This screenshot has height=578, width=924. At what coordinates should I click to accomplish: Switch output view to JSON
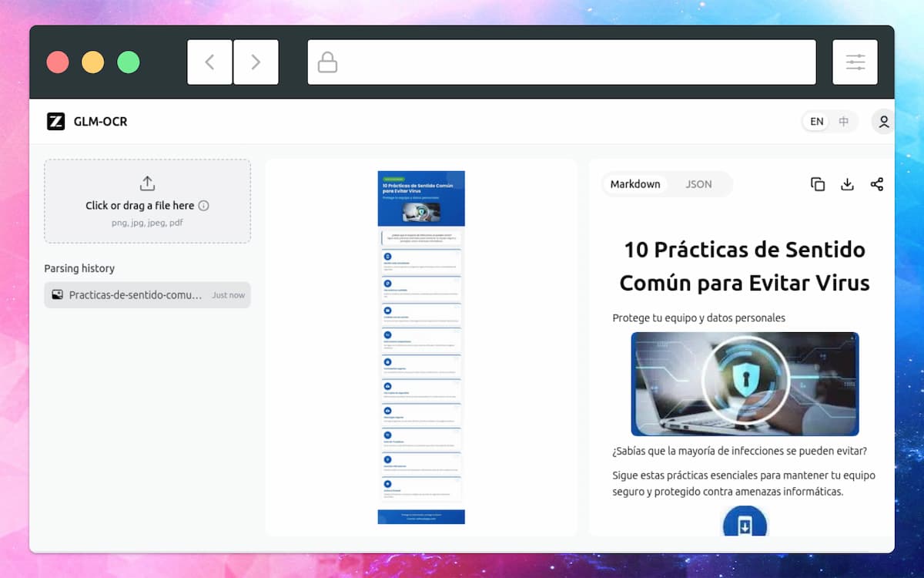[698, 183]
